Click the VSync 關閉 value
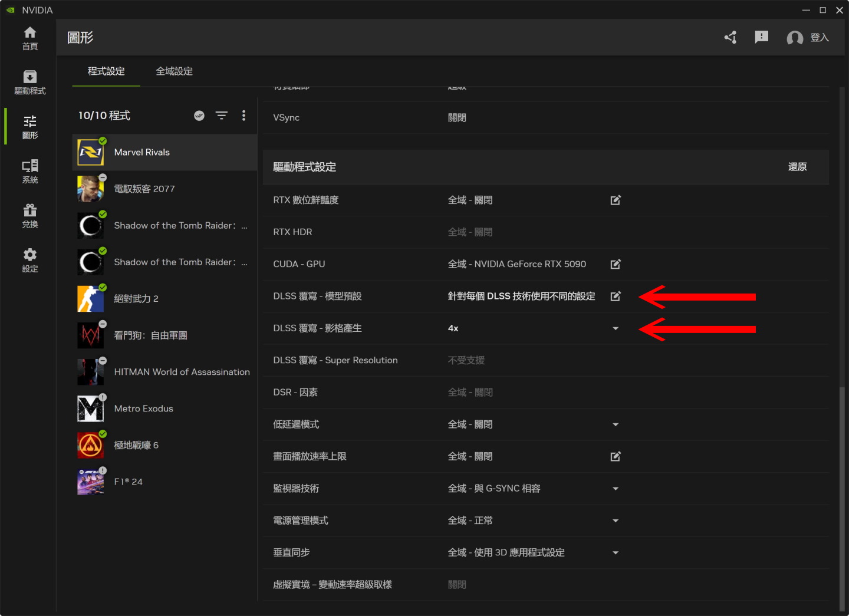The image size is (849, 616). [457, 118]
